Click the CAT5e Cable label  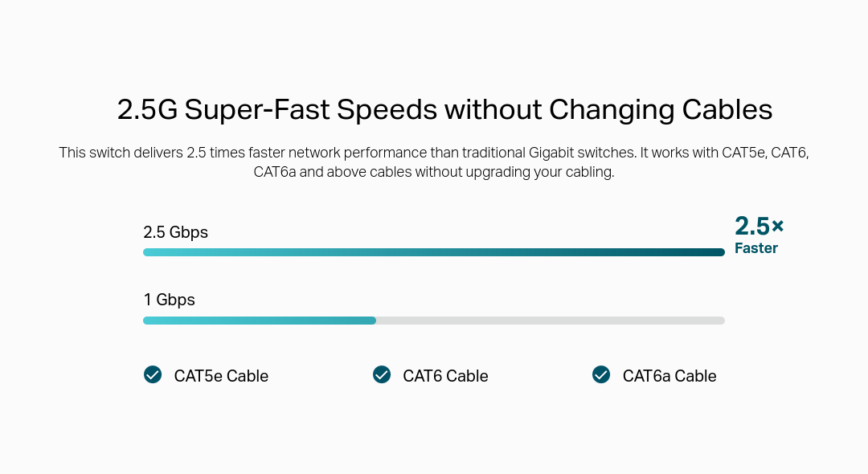coord(221,376)
